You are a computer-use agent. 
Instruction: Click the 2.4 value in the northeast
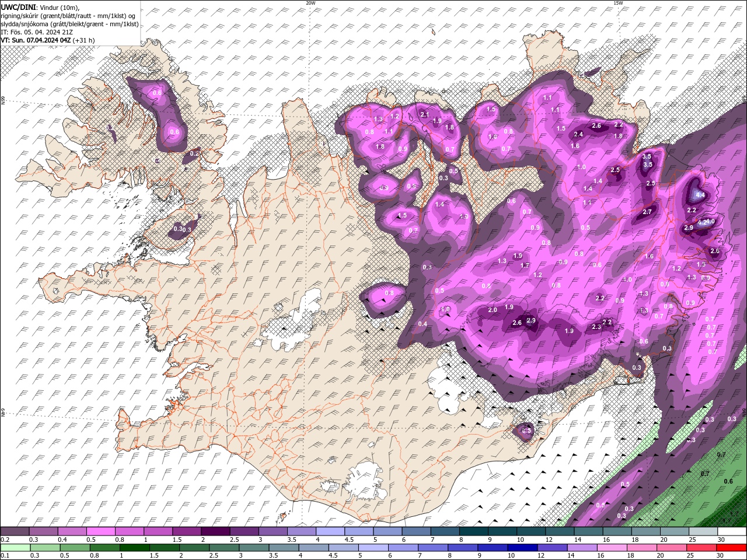579,135
